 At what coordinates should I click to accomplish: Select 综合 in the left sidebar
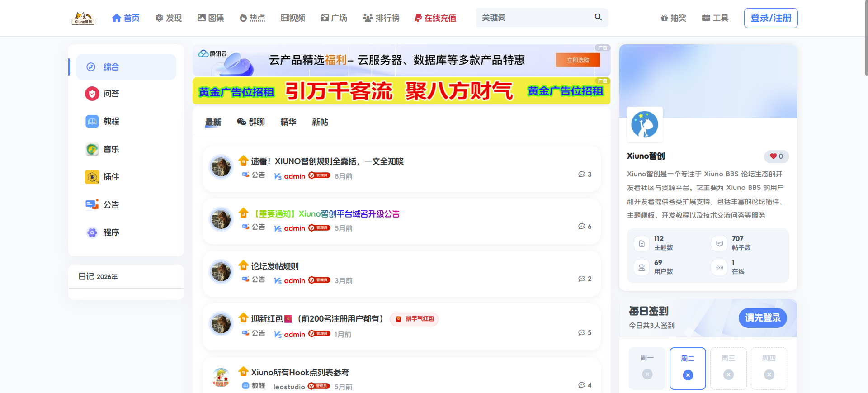point(126,67)
